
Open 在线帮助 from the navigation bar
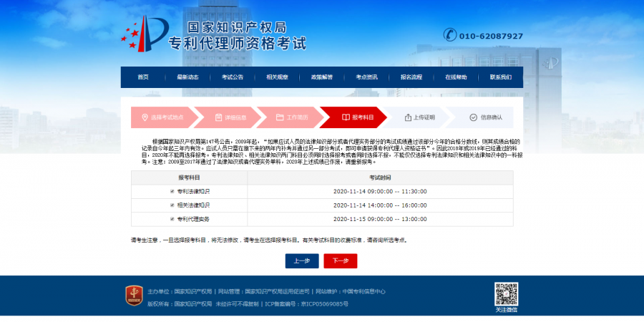tap(456, 77)
